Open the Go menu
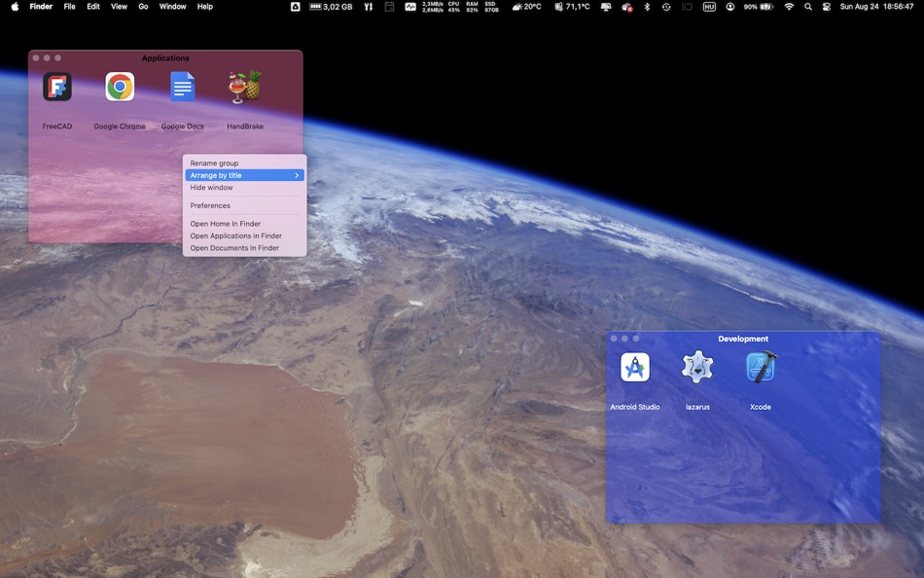Image resolution: width=924 pixels, height=578 pixels. (143, 7)
